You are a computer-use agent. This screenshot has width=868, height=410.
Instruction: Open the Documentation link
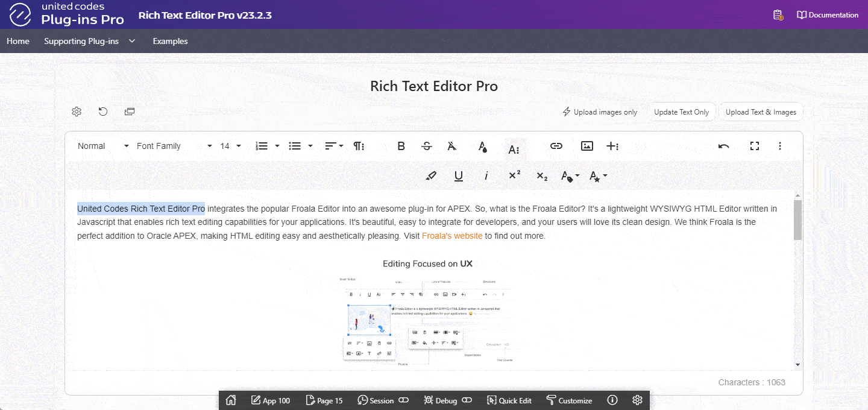[828, 15]
